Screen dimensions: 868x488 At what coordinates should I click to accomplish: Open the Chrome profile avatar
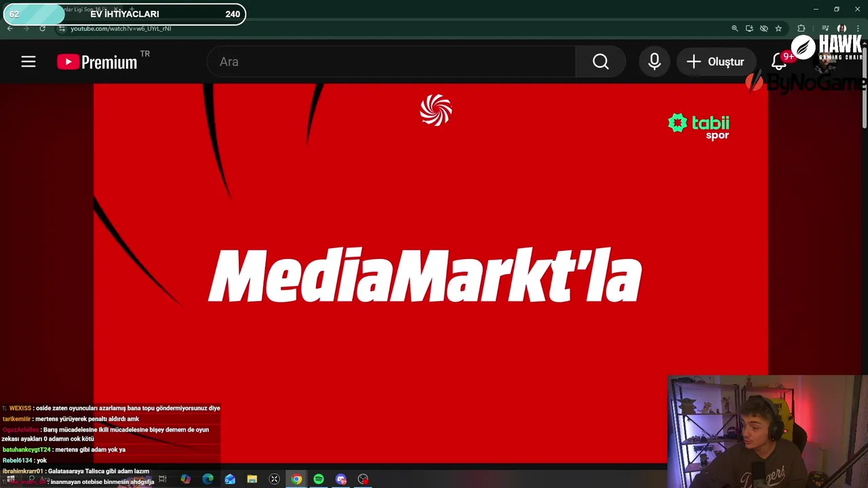click(842, 28)
